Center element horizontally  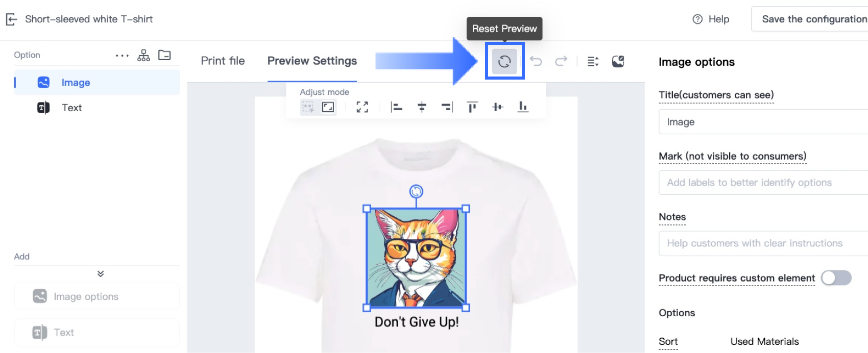coord(422,107)
